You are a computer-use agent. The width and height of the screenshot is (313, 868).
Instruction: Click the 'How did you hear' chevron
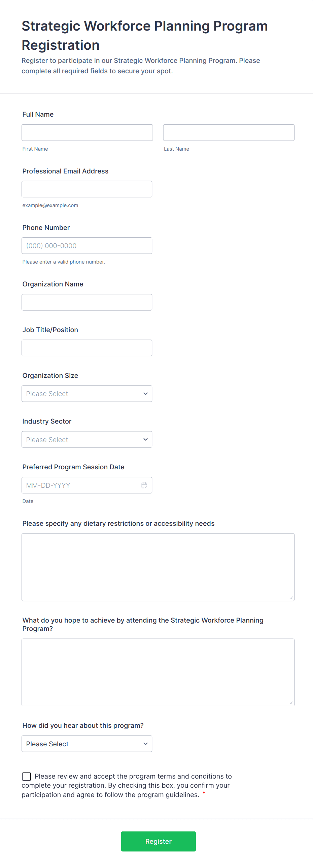(x=145, y=744)
